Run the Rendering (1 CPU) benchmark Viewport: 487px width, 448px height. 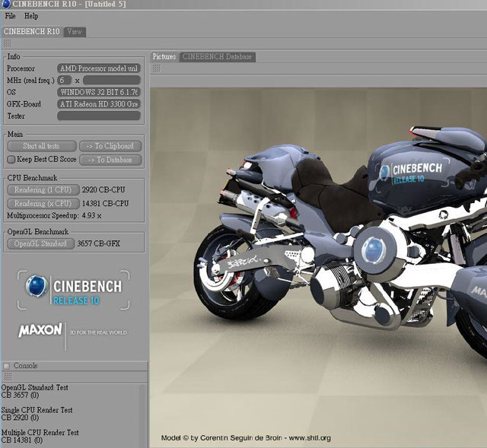[x=41, y=189]
